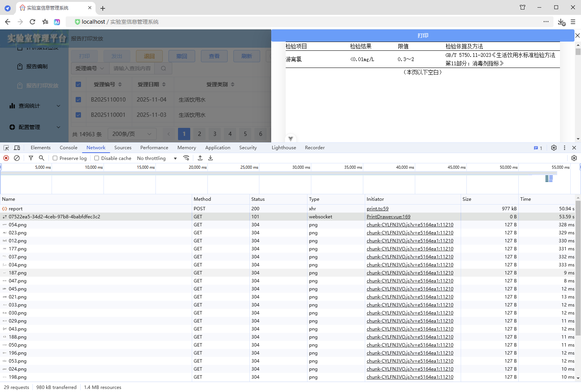Screen dimensions: 581x392
Task: Close the print drawer
Action: 578,35
